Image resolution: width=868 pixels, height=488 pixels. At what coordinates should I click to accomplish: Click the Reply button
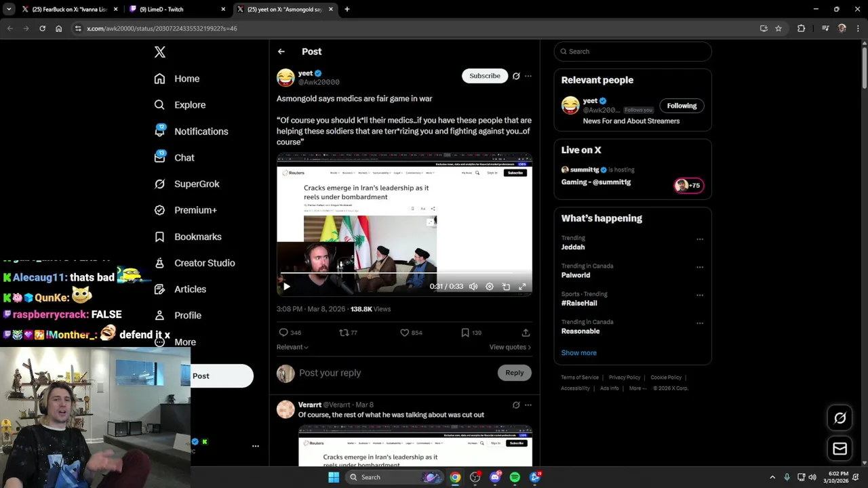tap(515, 373)
